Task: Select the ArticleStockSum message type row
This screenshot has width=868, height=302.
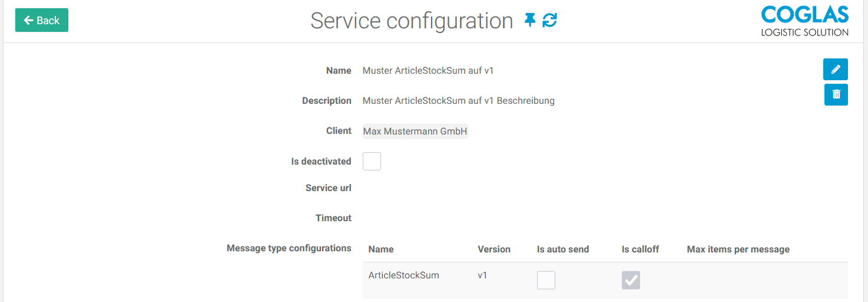Action: pyautogui.click(x=605, y=281)
